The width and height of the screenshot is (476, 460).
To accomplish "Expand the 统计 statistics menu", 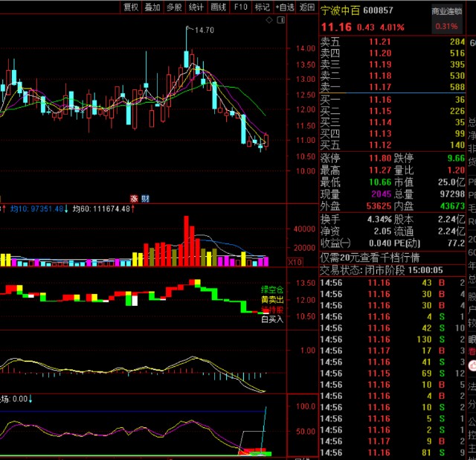I will [196, 7].
